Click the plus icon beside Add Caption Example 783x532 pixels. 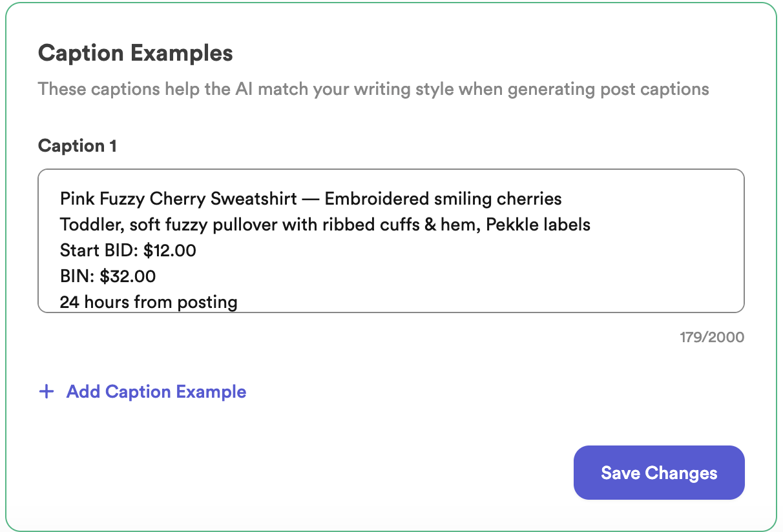pyautogui.click(x=46, y=392)
